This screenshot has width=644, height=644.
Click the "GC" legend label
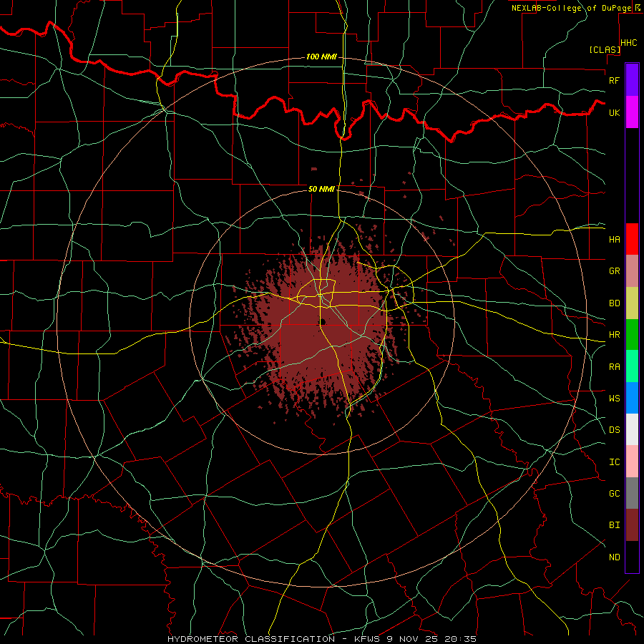click(614, 494)
